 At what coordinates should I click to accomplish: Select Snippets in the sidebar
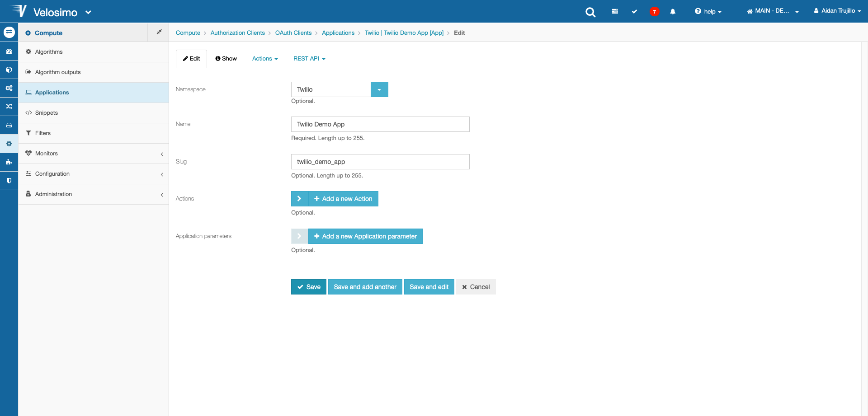[x=94, y=113]
